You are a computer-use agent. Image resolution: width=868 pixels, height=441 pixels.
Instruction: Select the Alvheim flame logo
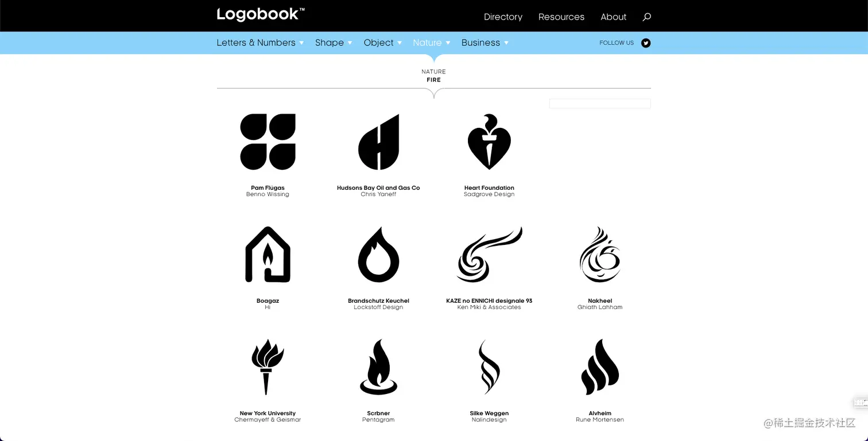(600, 367)
